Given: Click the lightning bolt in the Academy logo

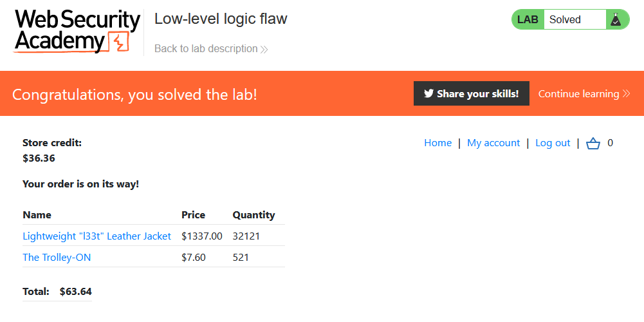Looking at the screenshot, I should click(120, 43).
